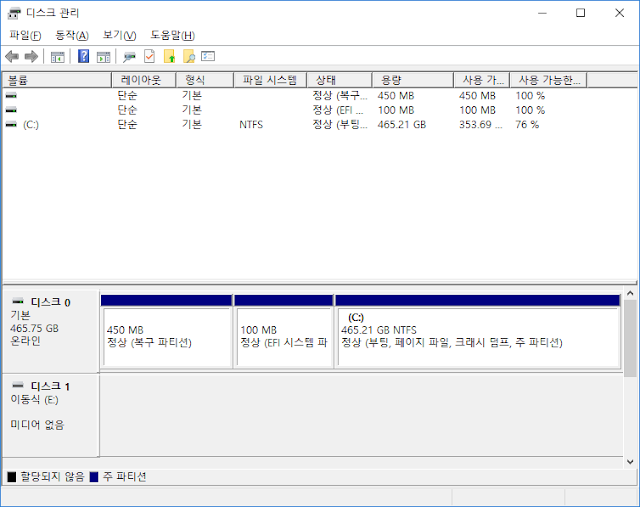Screen dimensions: 640x507
Task: Click the 미디어 없음 text on 디스크 1
Action: coord(37,425)
